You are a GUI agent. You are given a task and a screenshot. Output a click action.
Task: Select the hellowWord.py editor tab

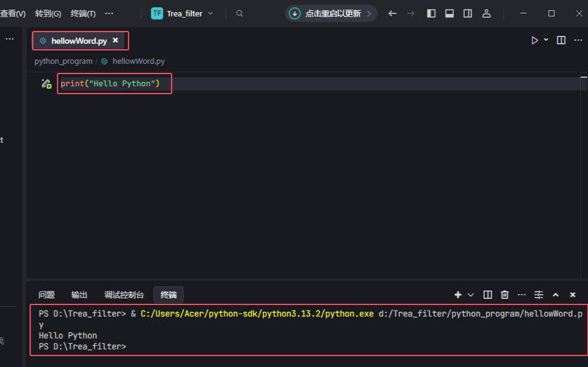coord(78,41)
